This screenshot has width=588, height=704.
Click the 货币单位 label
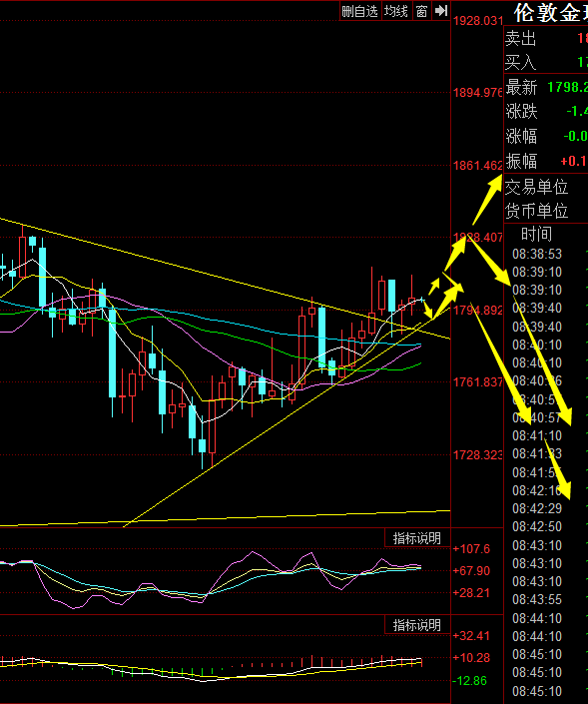tap(537, 211)
